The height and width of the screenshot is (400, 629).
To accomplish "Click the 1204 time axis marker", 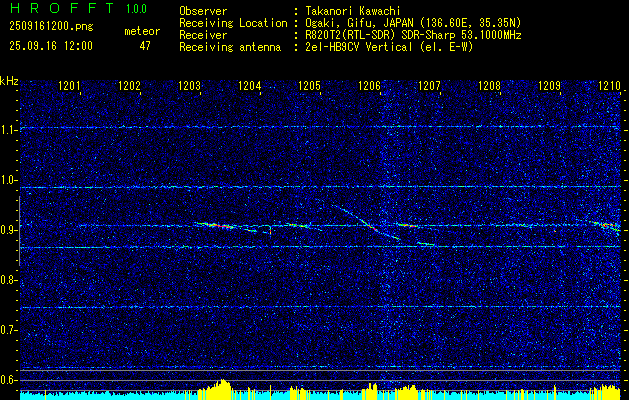I will click(250, 85).
